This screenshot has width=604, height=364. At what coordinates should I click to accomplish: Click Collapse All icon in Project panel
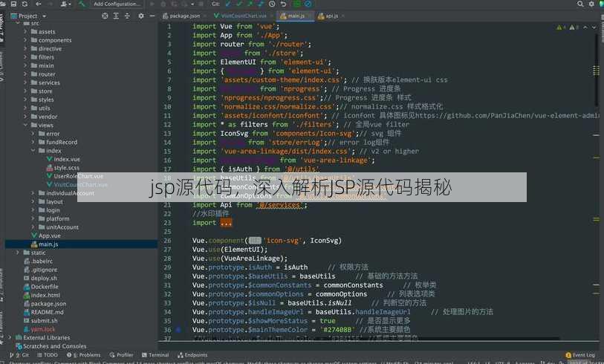pos(127,16)
